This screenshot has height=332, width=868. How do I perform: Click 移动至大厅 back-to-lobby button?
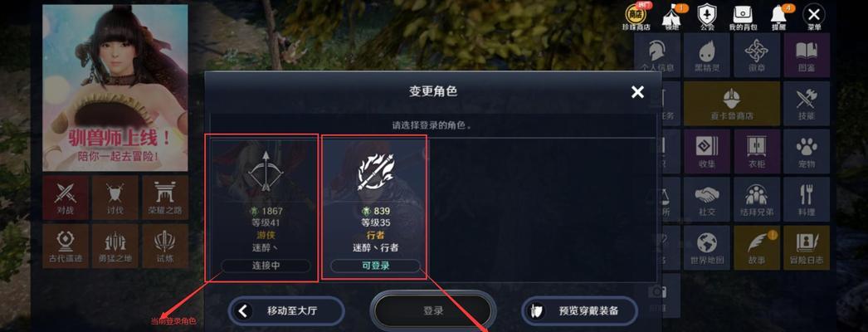tap(285, 310)
